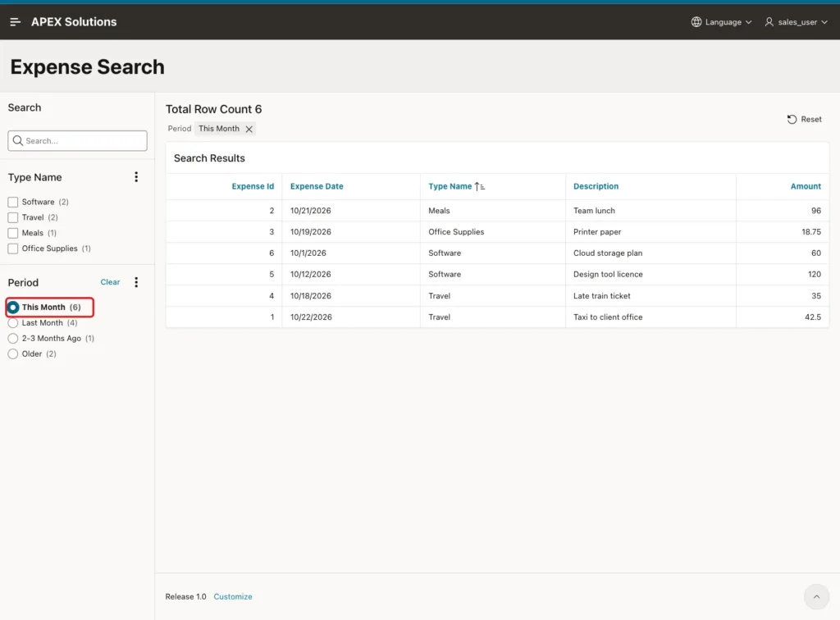The height and width of the screenshot is (620, 840).
Task: Select the Older period option
Action: tap(13, 354)
